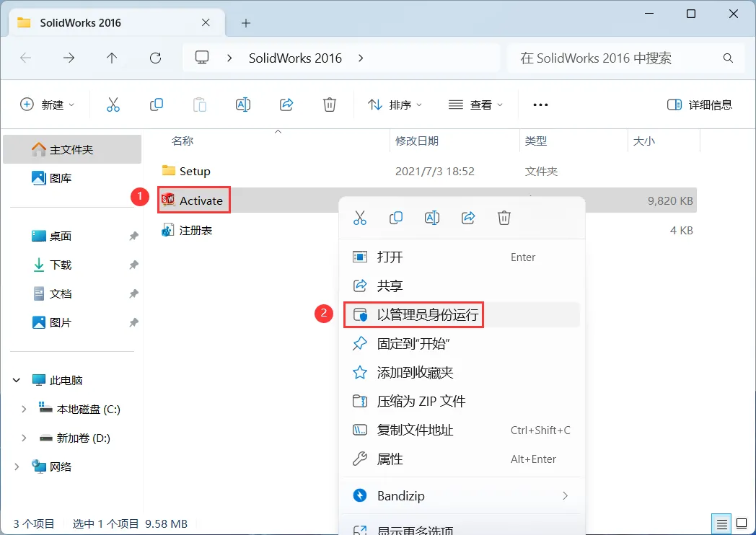Add a new tab with plus button
This screenshot has height=535, width=756.
(x=246, y=22)
